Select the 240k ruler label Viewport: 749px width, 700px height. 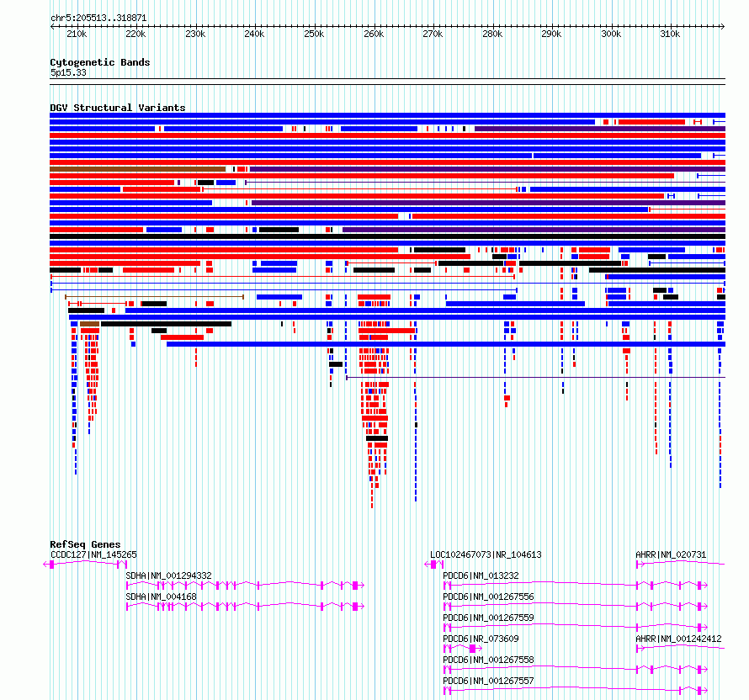click(x=255, y=34)
